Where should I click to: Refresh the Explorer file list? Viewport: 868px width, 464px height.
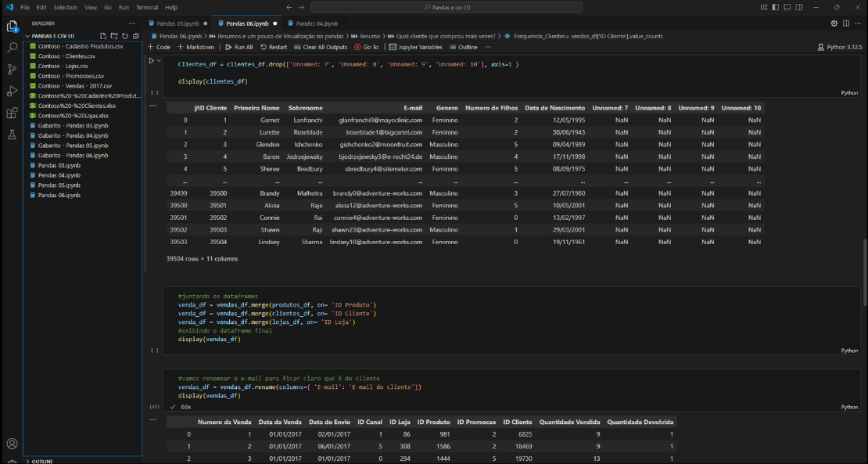tap(125, 36)
